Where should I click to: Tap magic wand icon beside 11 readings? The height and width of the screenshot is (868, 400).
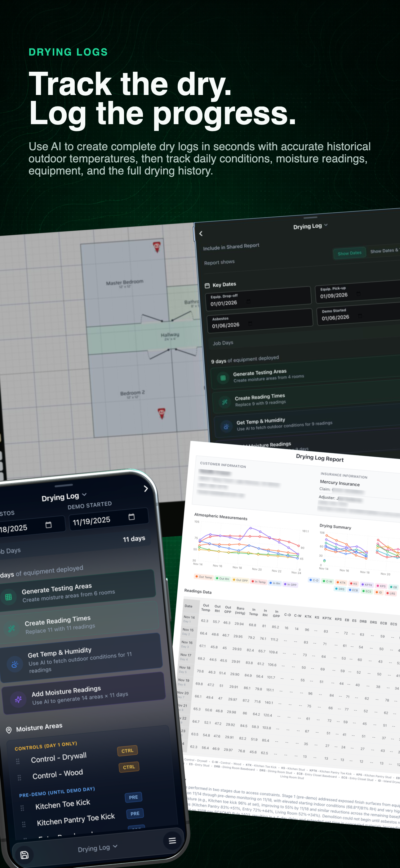point(11,629)
